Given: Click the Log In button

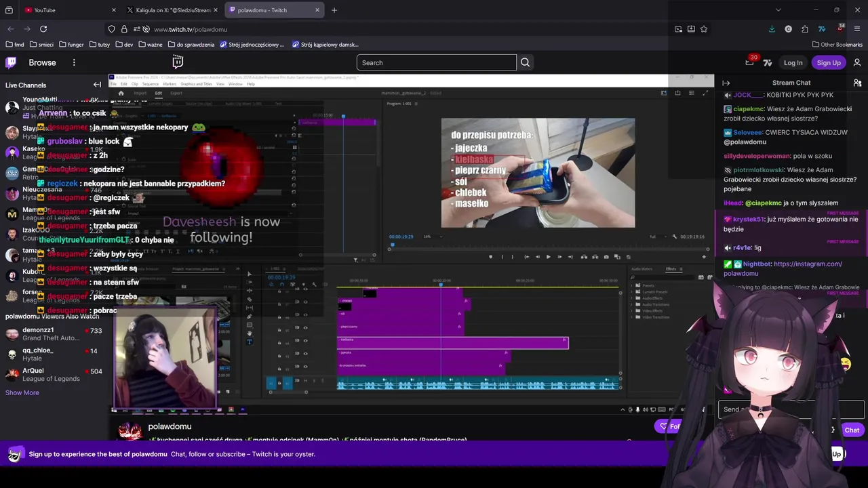Looking at the screenshot, I should pyautogui.click(x=793, y=62).
